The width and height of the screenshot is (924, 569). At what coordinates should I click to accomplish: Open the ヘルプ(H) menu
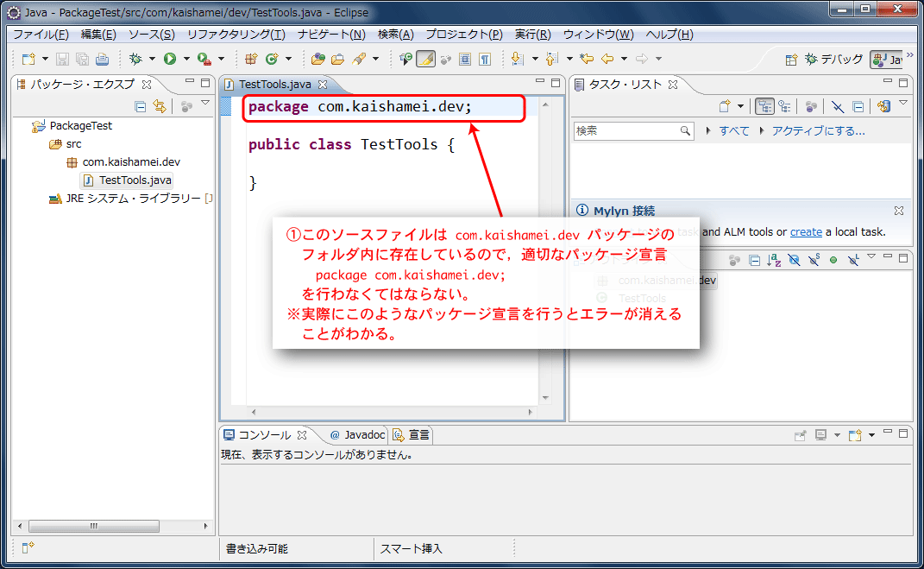click(669, 35)
